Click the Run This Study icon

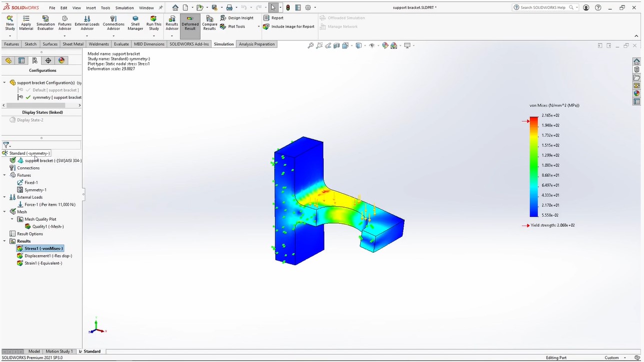tap(154, 23)
